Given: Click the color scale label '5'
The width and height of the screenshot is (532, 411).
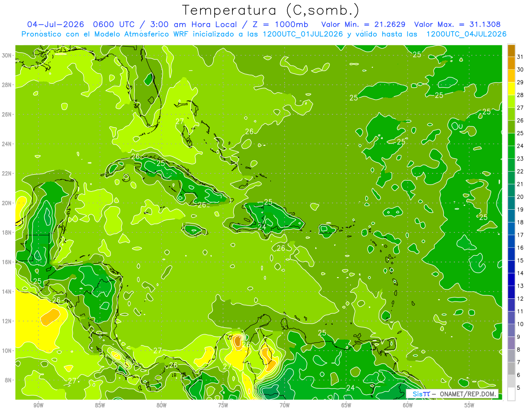Looking at the screenshot, I should (518, 388).
